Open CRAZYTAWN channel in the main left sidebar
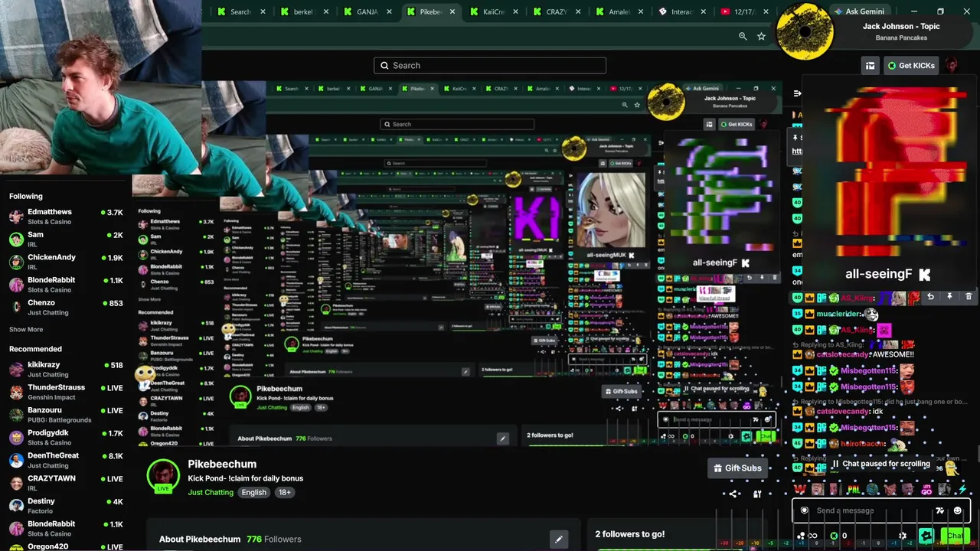This screenshot has width=980, height=551. 66,483
